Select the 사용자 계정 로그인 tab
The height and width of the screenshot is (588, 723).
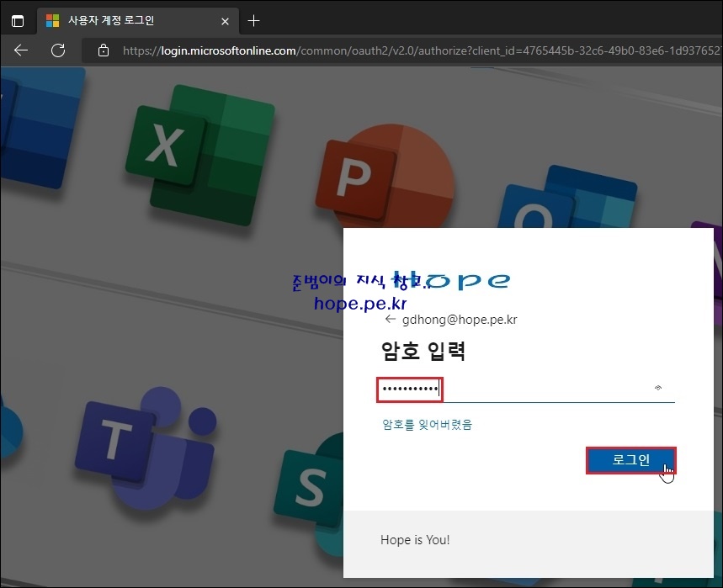(138, 21)
